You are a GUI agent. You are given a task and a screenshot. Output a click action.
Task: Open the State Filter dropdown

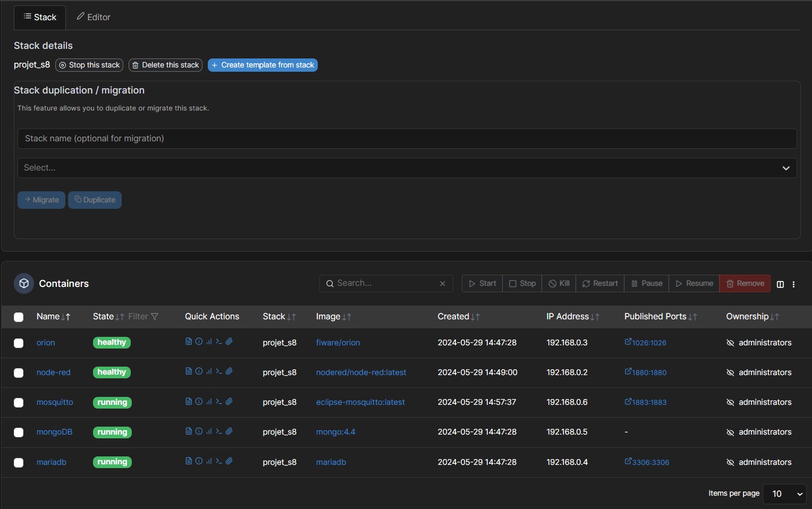click(x=143, y=317)
